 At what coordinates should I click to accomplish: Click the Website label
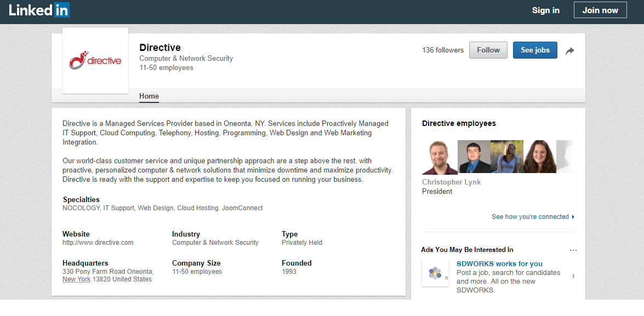point(76,234)
